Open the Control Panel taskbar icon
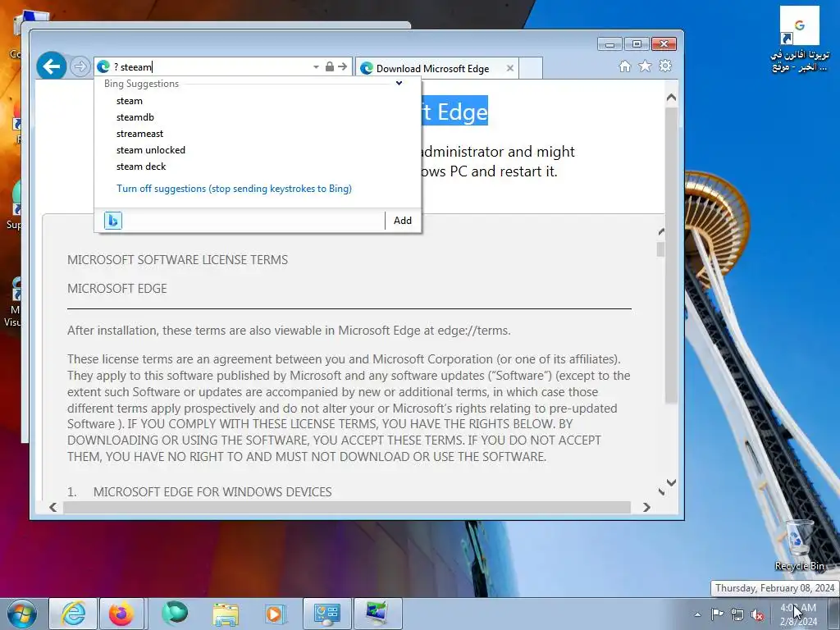The width and height of the screenshot is (840, 630). (326, 614)
